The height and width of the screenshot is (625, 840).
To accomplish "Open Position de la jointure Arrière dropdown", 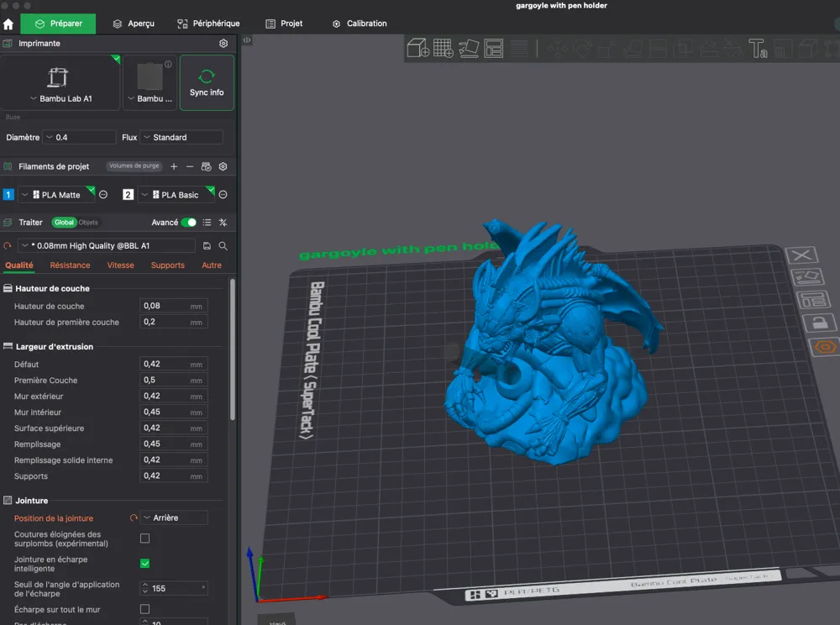I will [x=174, y=517].
